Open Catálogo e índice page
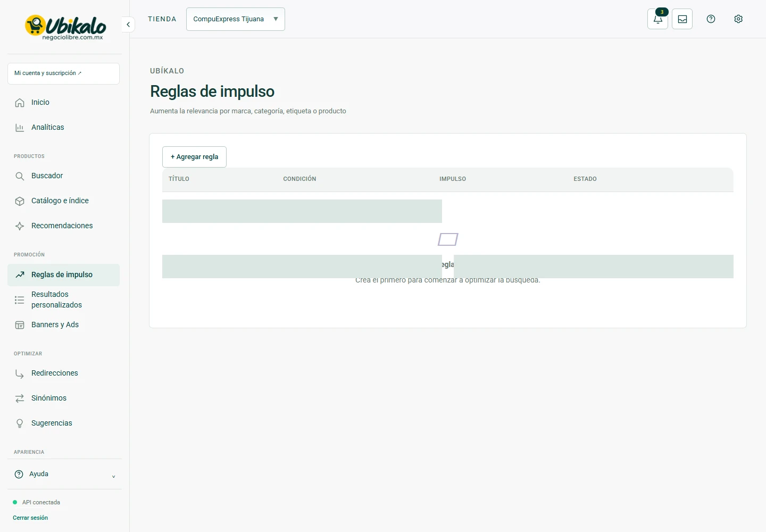 [63, 201]
